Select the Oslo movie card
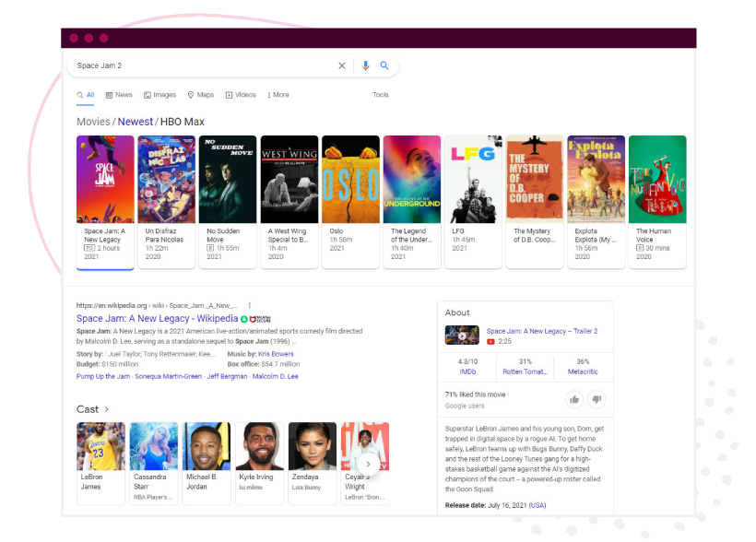756x542 pixels. [x=350, y=202]
